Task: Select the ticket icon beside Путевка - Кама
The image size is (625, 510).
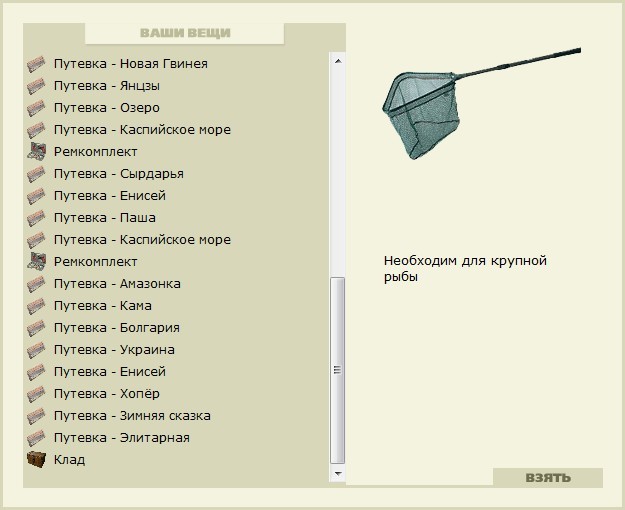Action: (x=36, y=306)
